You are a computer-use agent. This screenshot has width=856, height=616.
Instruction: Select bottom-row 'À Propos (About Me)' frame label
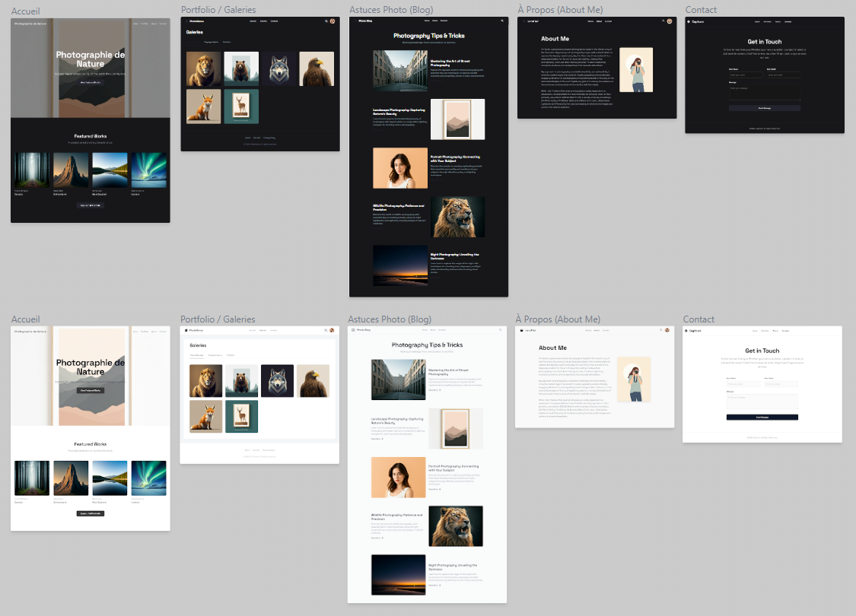coord(558,319)
